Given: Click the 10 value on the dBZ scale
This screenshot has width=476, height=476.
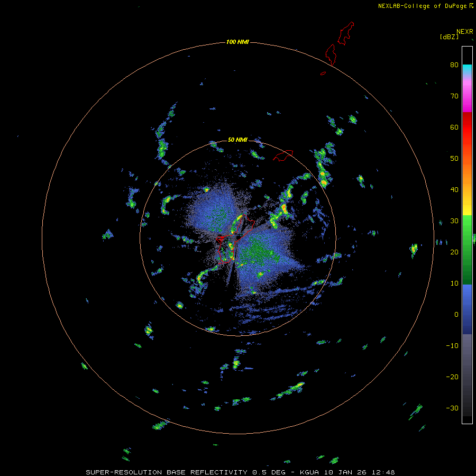Looking at the screenshot, I should pyautogui.click(x=454, y=283).
